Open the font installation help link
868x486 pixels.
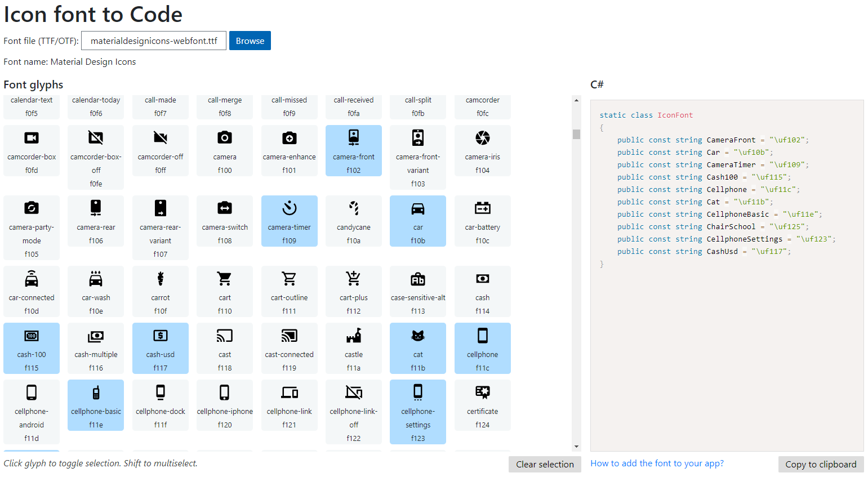coord(656,463)
